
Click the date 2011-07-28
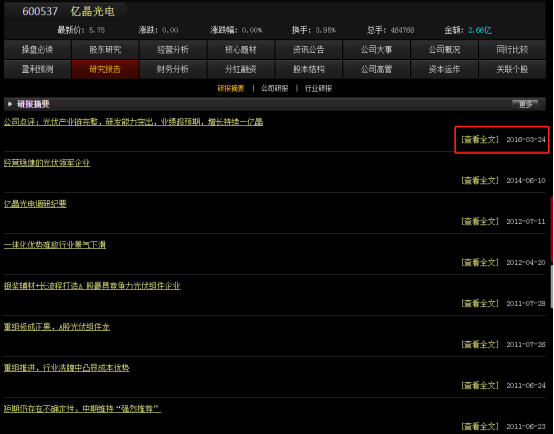pos(526,304)
